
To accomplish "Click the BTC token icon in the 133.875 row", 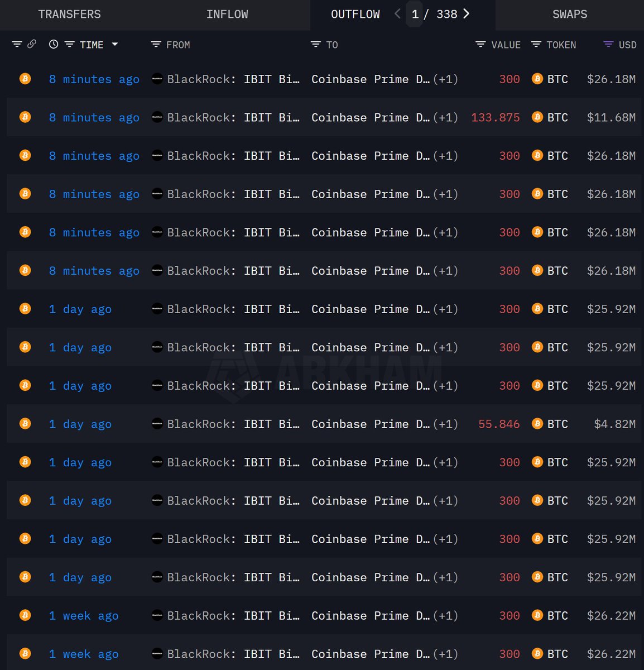I will pos(537,117).
